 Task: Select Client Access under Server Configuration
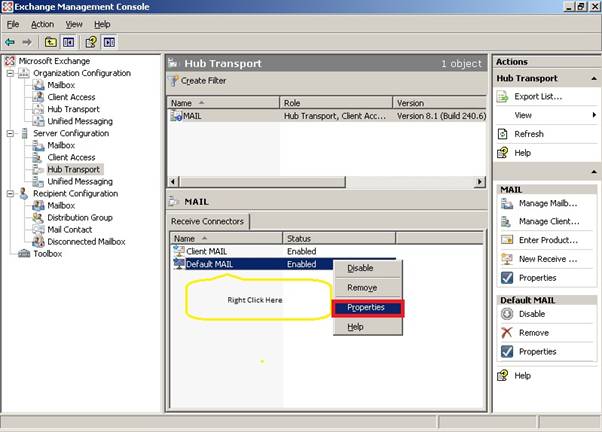(71, 157)
